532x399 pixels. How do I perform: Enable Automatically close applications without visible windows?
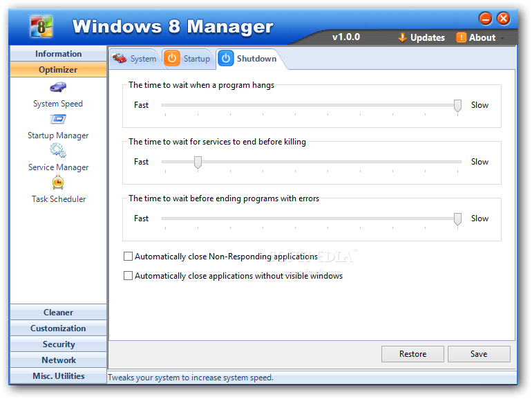(128, 275)
